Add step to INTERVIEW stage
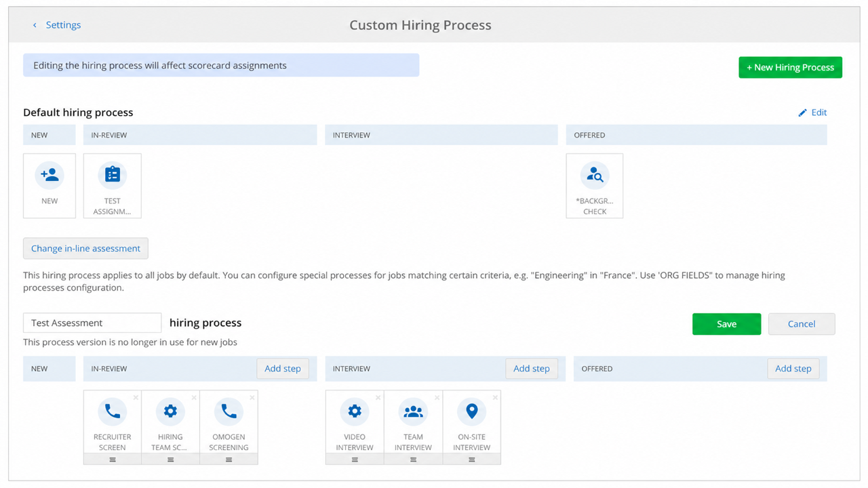 tap(531, 369)
